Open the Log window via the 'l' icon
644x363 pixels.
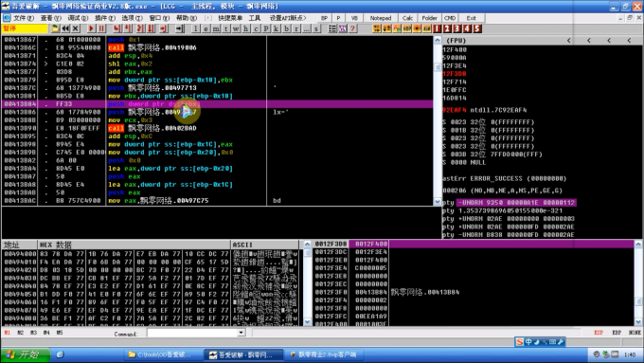[x=195, y=28]
